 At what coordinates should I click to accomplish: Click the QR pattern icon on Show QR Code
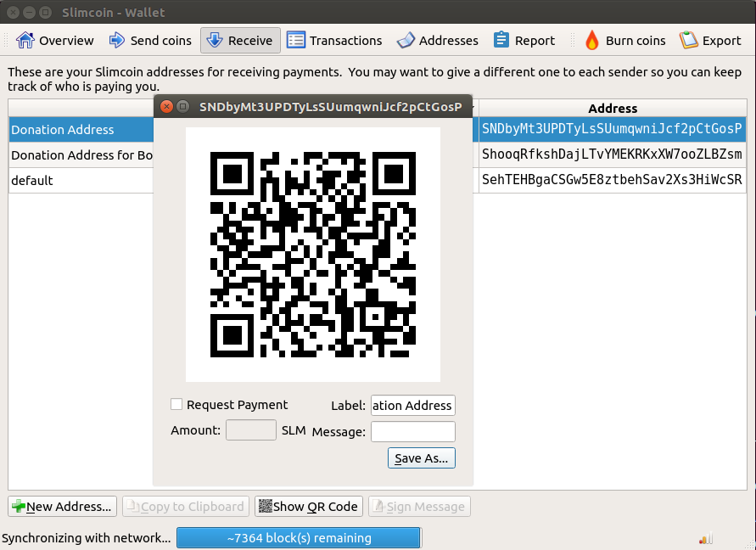266,506
